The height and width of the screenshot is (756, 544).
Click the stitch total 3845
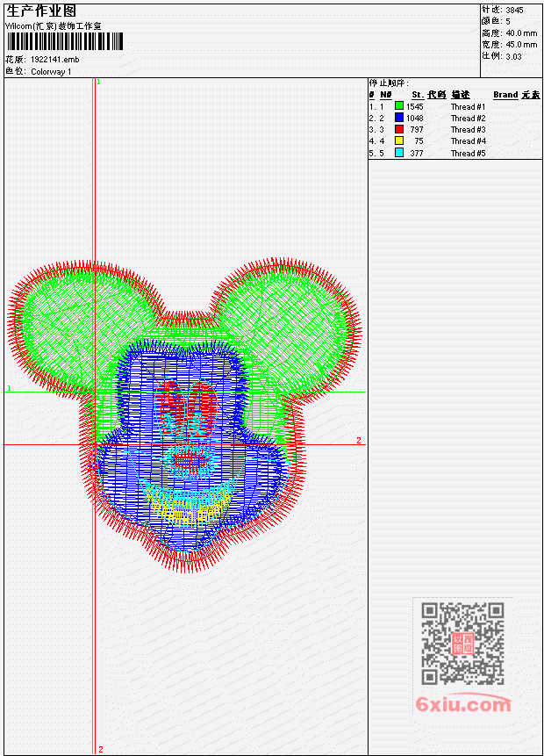pyautogui.click(x=514, y=10)
